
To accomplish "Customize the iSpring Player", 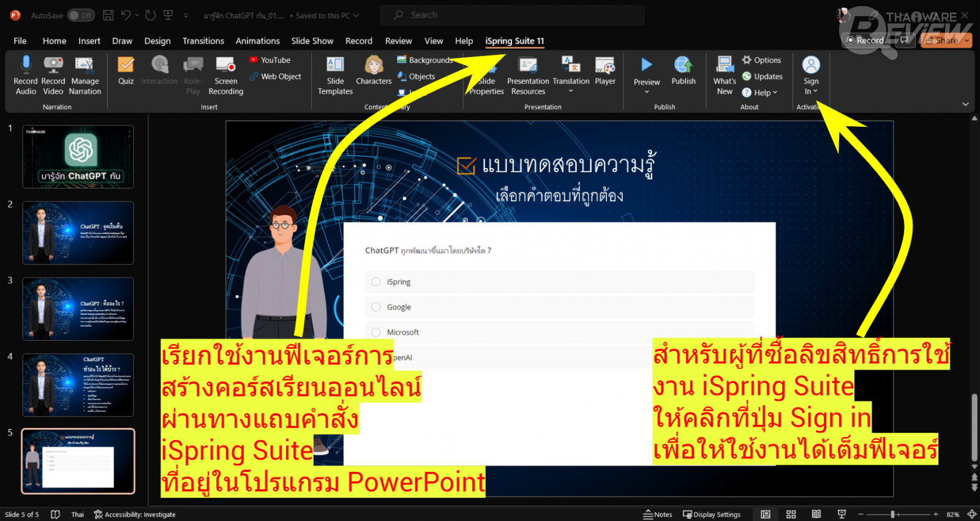I will (x=605, y=70).
